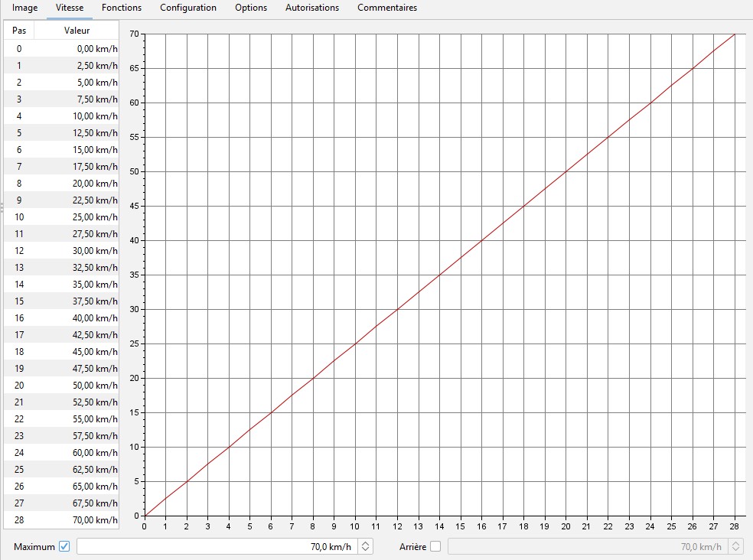Select step 28 row with 70,00 km/h
The width and height of the screenshot is (753, 560).
click(61, 519)
